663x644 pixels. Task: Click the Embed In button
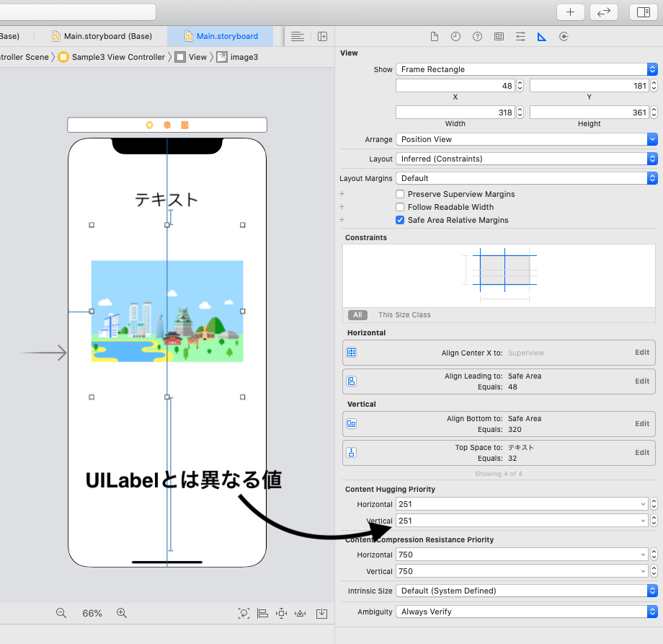tap(322, 614)
